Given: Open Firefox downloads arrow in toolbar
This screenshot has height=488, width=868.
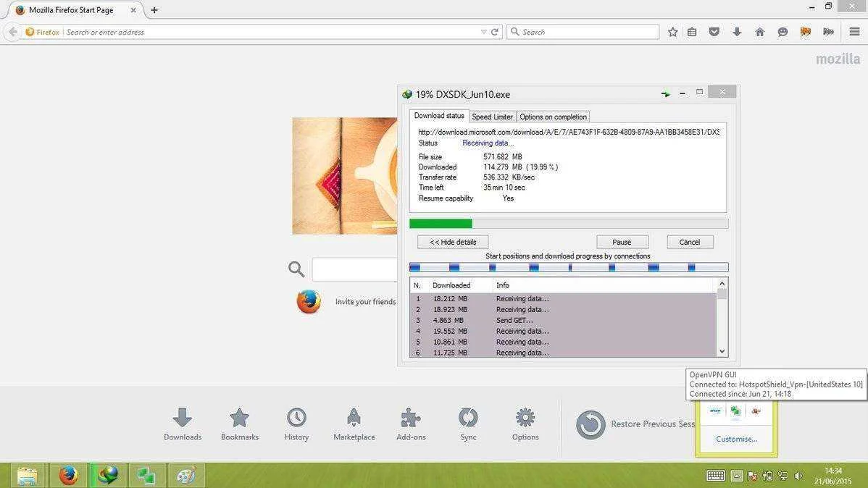Looking at the screenshot, I should pyautogui.click(x=737, y=32).
